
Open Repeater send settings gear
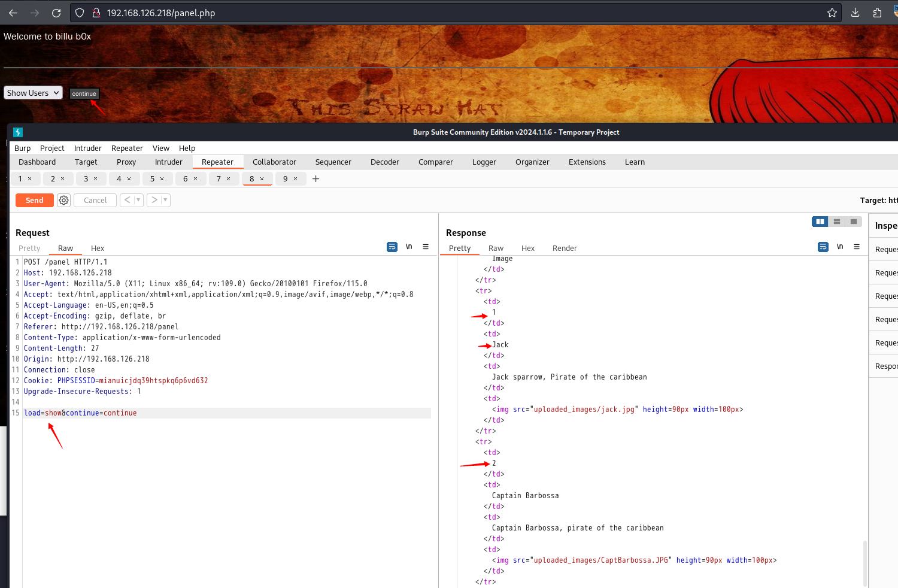click(64, 201)
